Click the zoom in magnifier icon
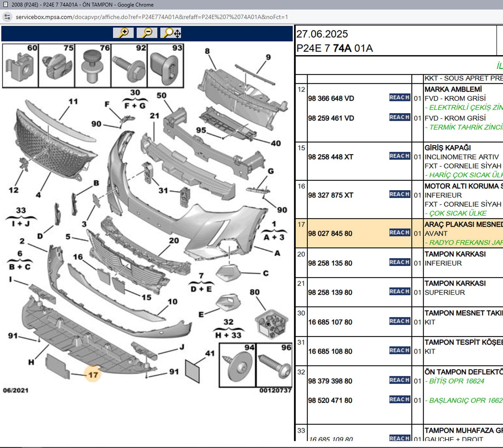503x448 pixels. [123, 33]
